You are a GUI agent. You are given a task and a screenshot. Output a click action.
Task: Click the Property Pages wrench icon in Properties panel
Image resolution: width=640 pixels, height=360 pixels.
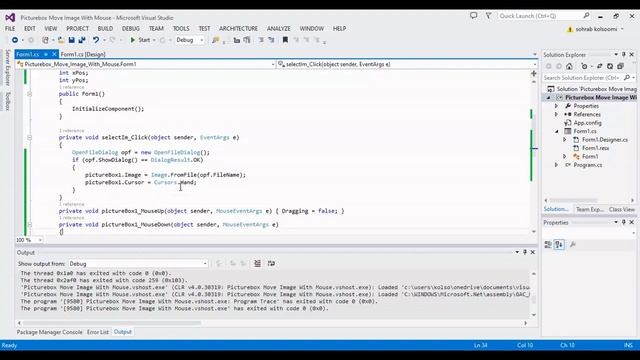click(x=573, y=244)
